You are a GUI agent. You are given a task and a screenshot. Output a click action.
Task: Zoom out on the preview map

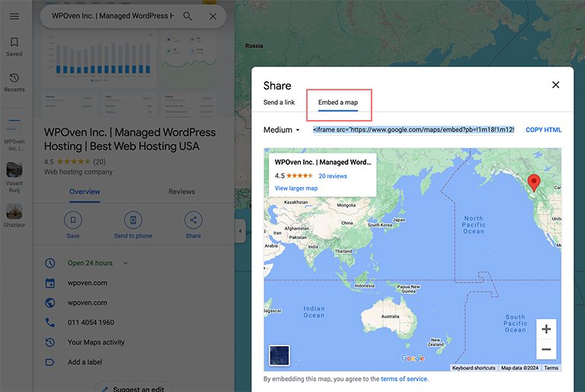coord(546,349)
